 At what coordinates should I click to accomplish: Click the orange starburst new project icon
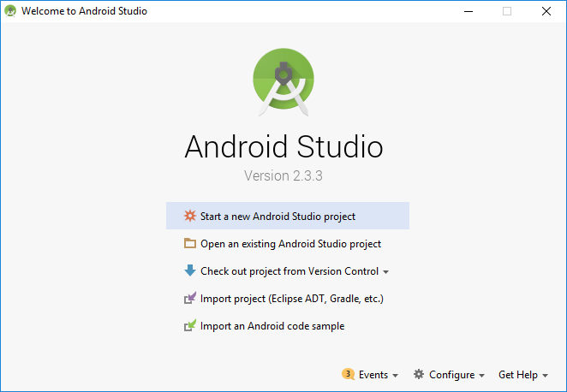click(x=190, y=216)
